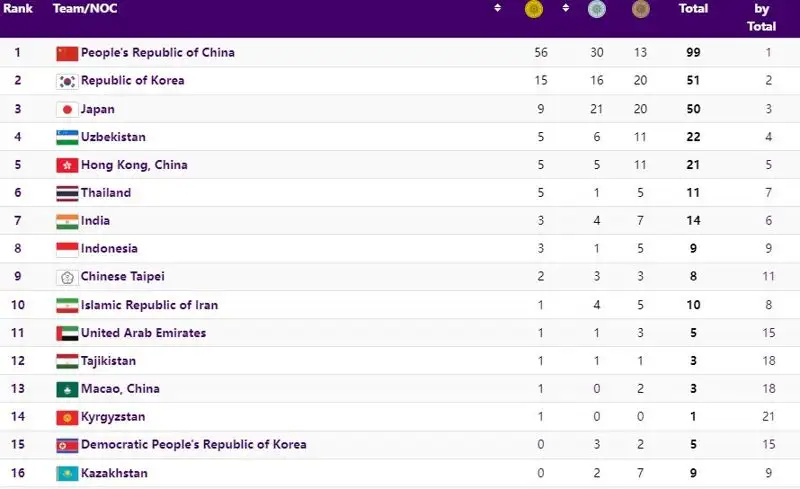Click the gold medal icon in header

point(535,9)
